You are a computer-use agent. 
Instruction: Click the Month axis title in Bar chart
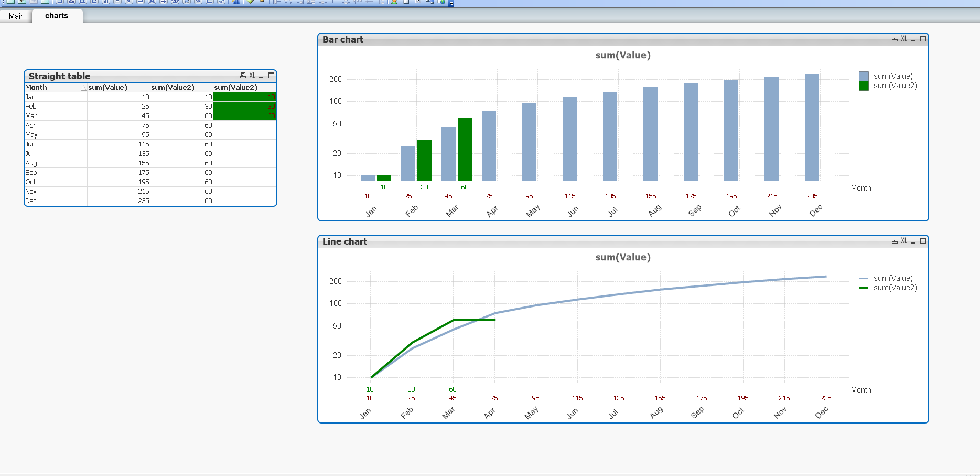pyautogui.click(x=861, y=188)
